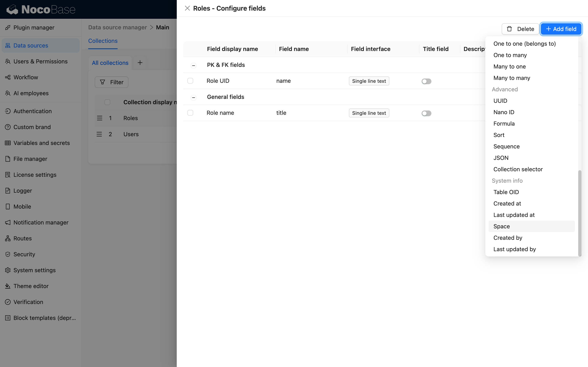This screenshot has height=367, width=588.
Task: Click the Plugin manager rocket icon
Action: pyautogui.click(x=8, y=28)
